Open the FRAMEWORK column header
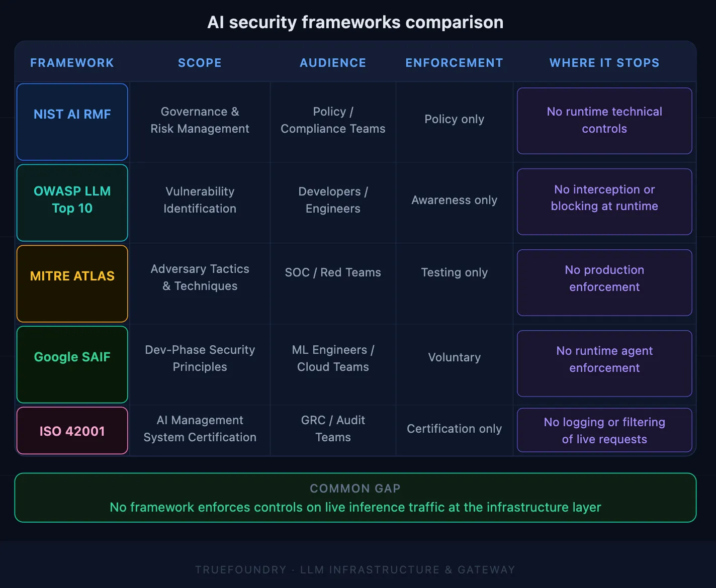This screenshot has height=588, width=716. [72, 62]
